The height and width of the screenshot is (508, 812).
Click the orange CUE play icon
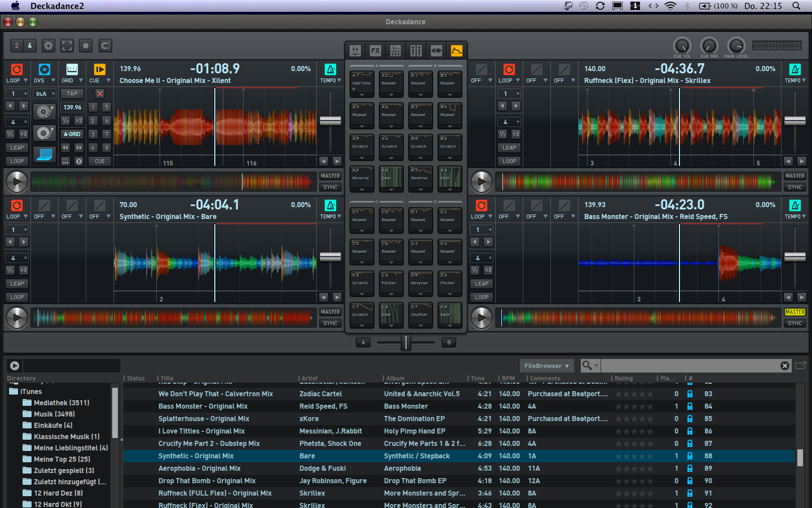(x=99, y=69)
